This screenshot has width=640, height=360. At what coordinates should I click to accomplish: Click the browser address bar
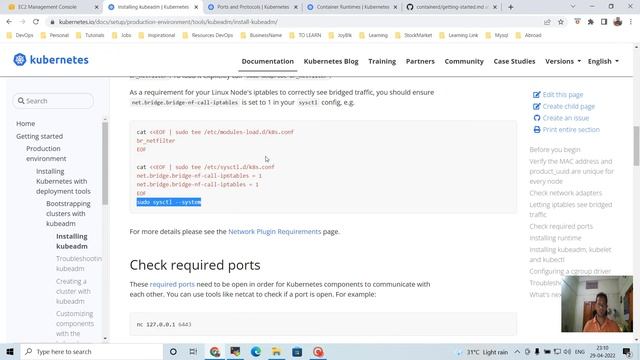coord(294,22)
